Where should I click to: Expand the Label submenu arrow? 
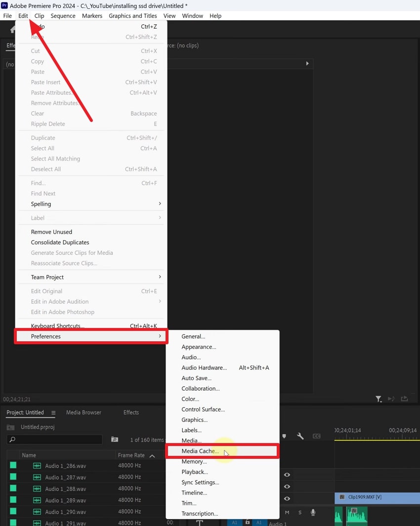point(160,218)
